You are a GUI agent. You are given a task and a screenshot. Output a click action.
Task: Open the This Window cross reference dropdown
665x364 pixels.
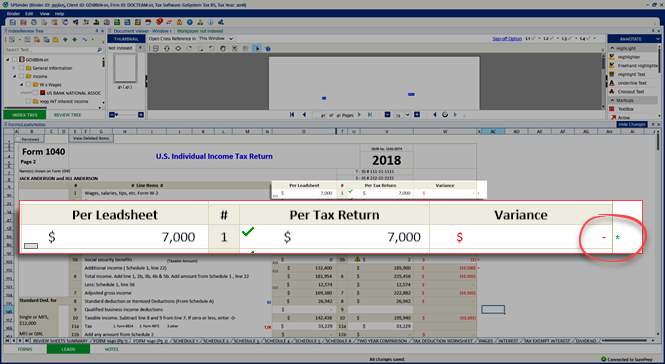[x=231, y=39]
